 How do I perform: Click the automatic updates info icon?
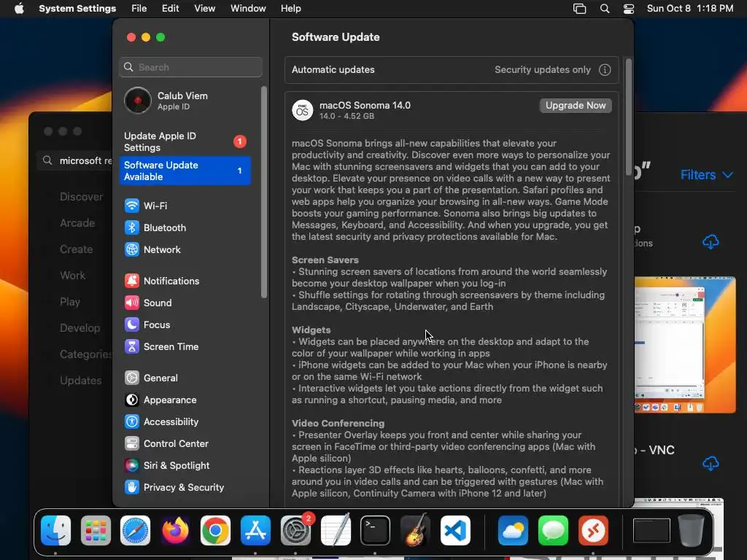pyautogui.click(x=605, y=70)
